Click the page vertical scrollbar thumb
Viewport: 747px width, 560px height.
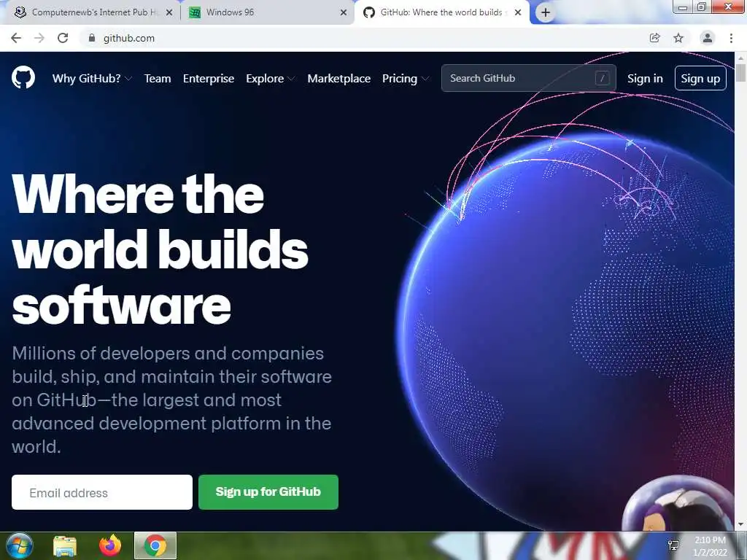[x=740, y=73]
